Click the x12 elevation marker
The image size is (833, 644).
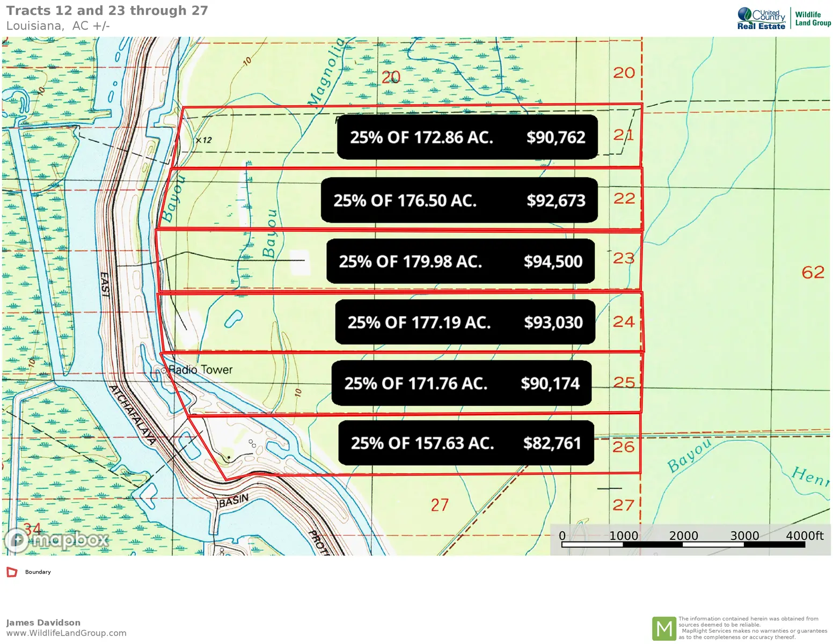tap(203, 140)
